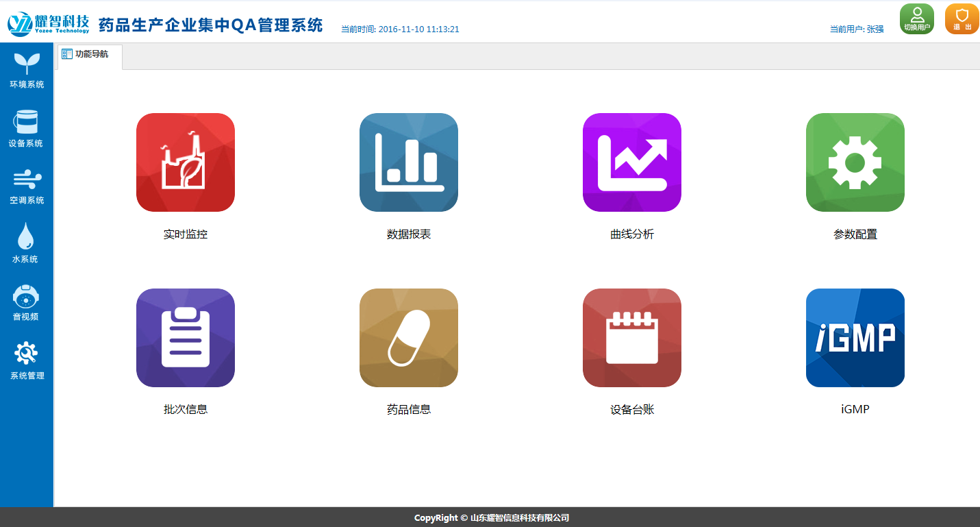Click the 当前用户 张强 username text
Viewport: 980px width, 527px height.
click(857, 29)
